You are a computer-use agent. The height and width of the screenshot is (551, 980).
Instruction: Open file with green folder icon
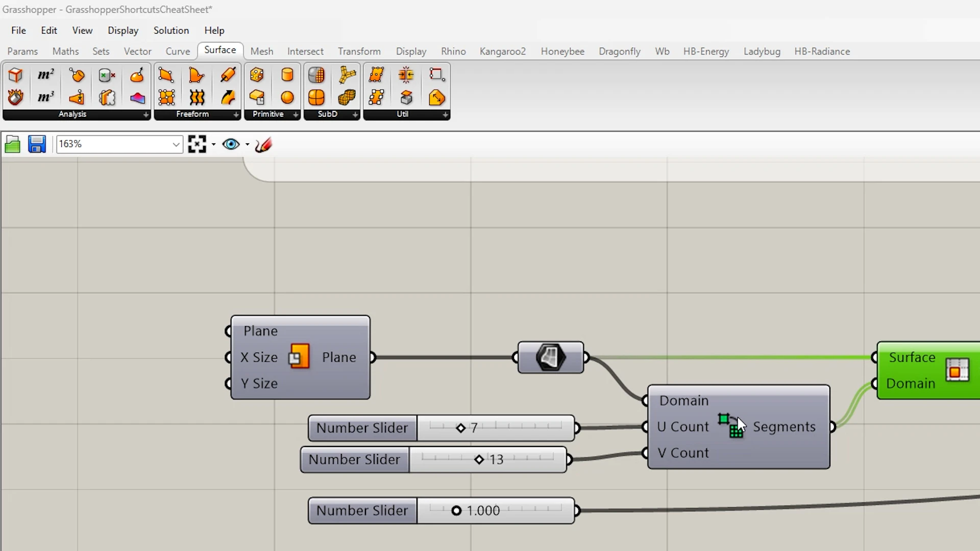coord(13,145)
